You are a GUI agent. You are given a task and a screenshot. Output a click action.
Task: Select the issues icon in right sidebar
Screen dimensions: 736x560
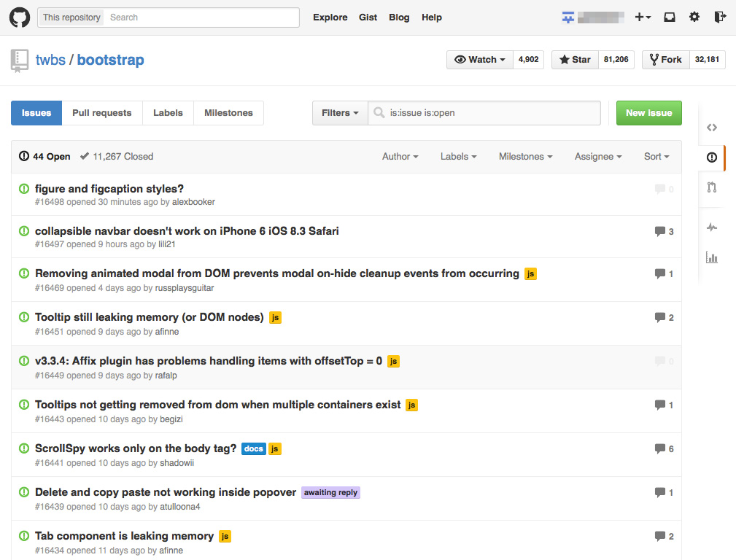pos(711,157)
